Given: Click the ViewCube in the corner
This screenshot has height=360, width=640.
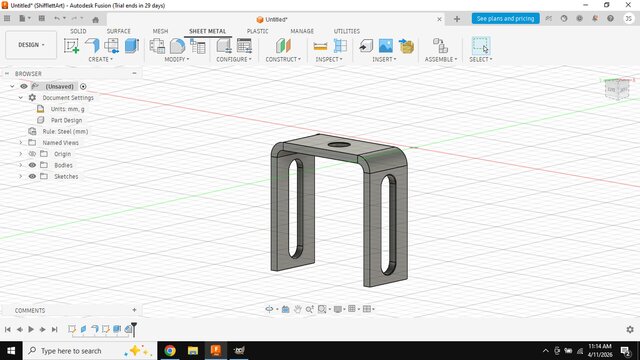Looking at the screenshot, I should click(x=616, y=88).
